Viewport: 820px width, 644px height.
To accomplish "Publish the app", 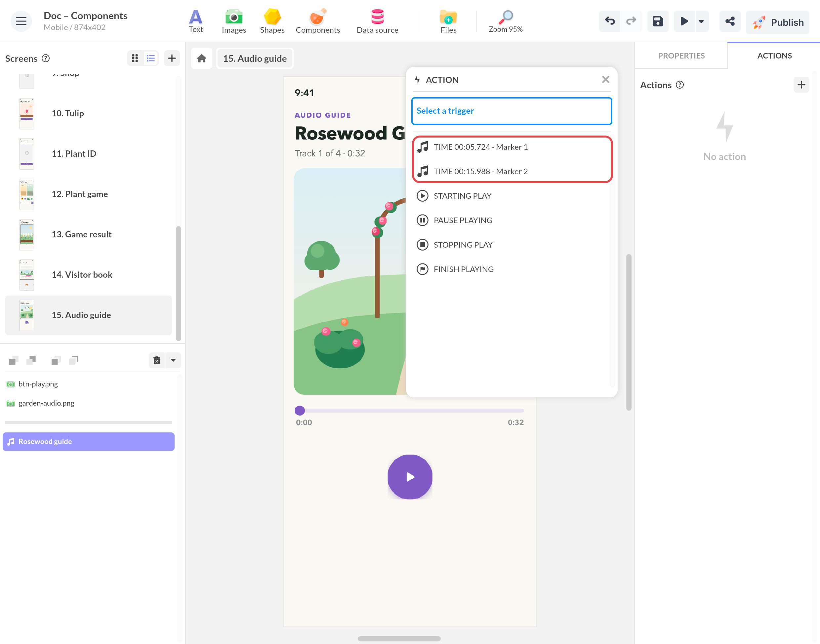I will click(x=777, y=22).
